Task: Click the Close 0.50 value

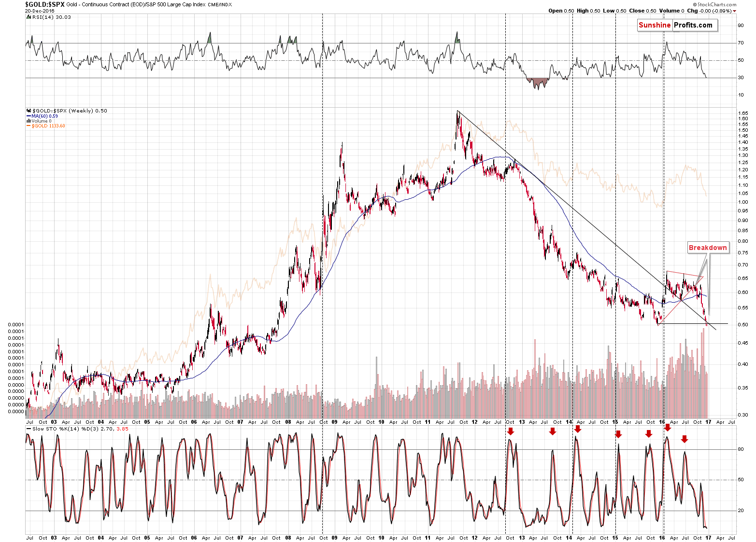Action: click(642, 11)
